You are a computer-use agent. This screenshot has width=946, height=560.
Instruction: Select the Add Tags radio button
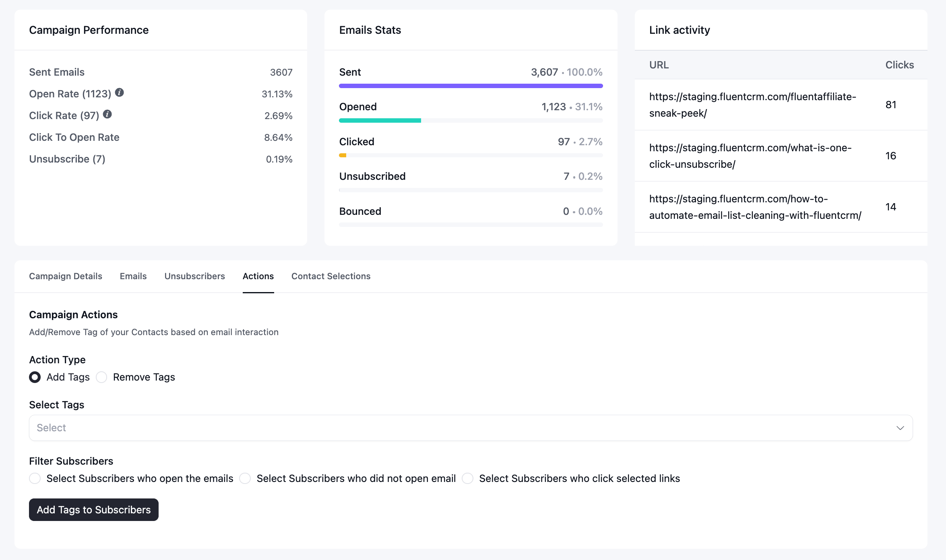coord(35,377)
